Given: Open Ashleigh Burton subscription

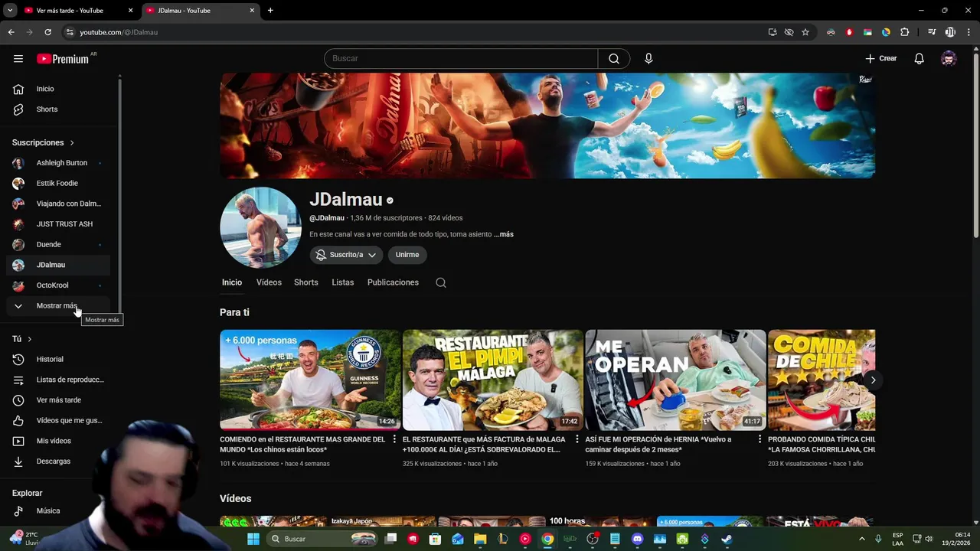Looking at the screenshot, I should 58,163.
